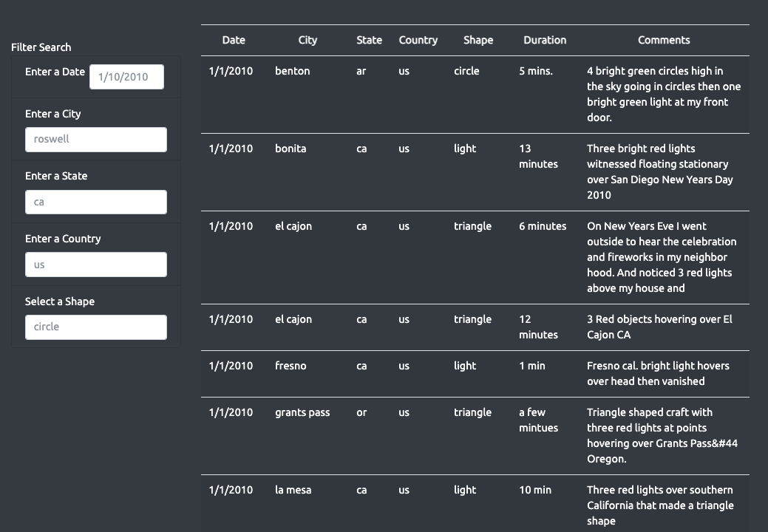Screen dimensions: 768x532
Task: Click the state cell ca in fresno row
Action: [x=361, y=366]
